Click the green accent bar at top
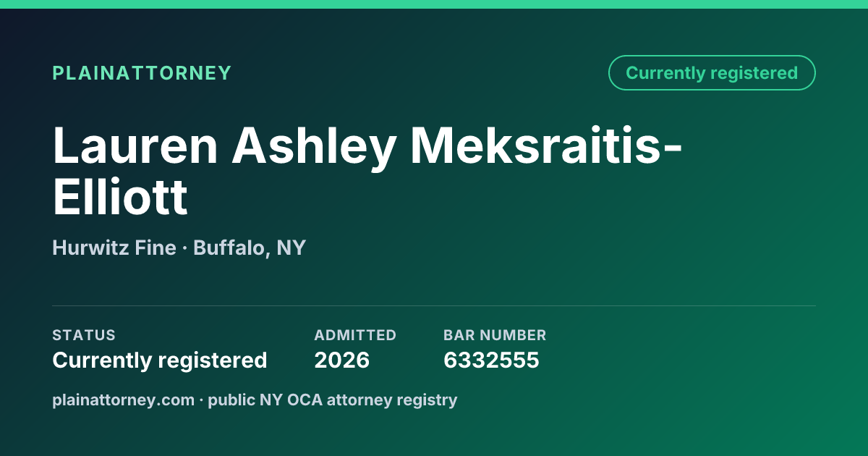The width and height of the screenshot is (868, 456). (x=434, y=4)
